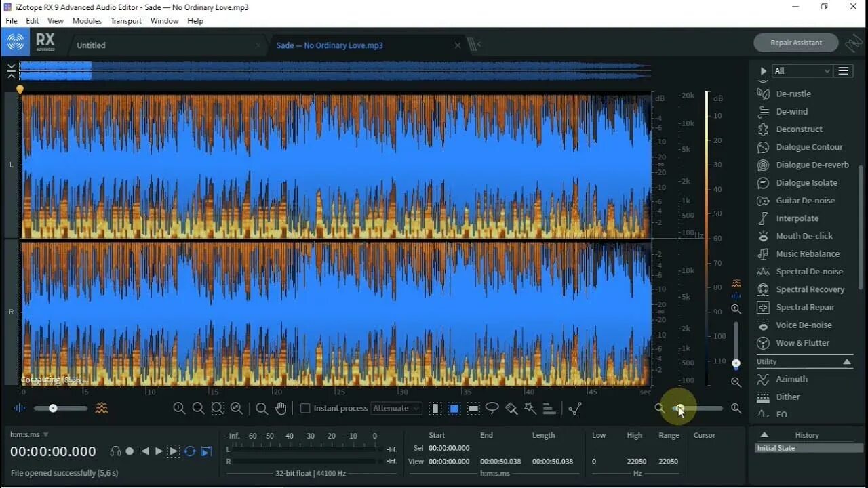Click the Harmonics selection tool
The image size is (868, 488).
[x=549, y=408]
